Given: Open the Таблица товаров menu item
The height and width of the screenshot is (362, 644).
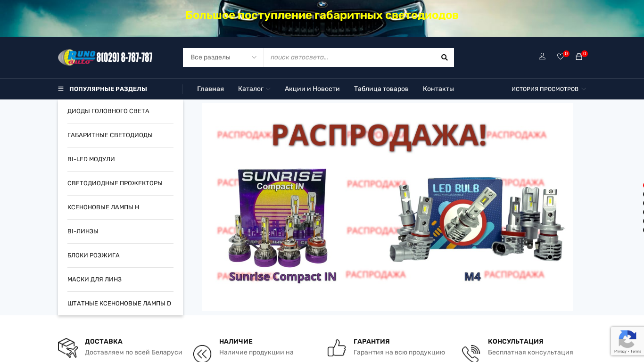Looking at the screenshot, I should (381, 89).
